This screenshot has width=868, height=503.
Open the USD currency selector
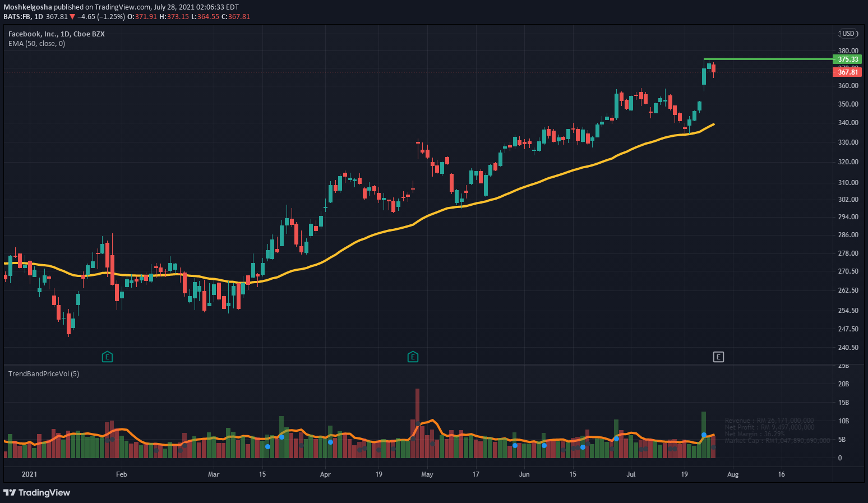pos(848,34)
